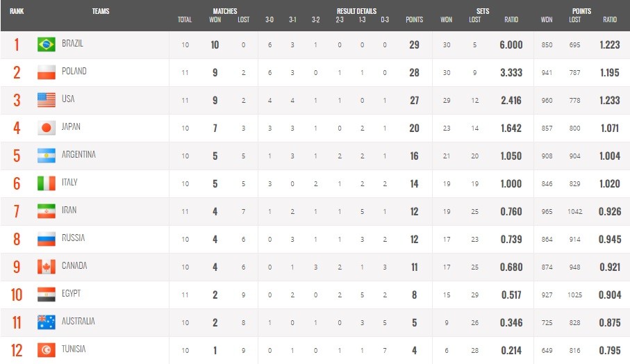630x364 pixels.
Task: Click the Argentina flag icon
Action: point(47,156)
